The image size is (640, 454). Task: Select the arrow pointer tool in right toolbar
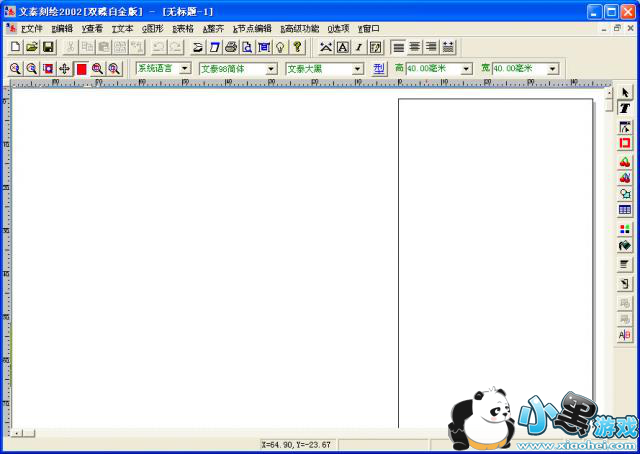[624, 93]
